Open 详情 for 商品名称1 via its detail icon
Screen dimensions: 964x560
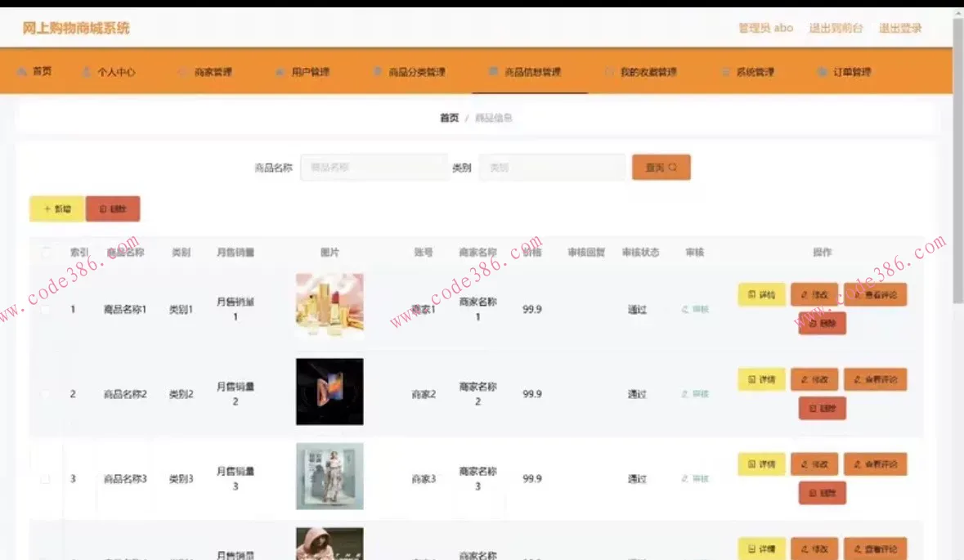tap(752, 294)
